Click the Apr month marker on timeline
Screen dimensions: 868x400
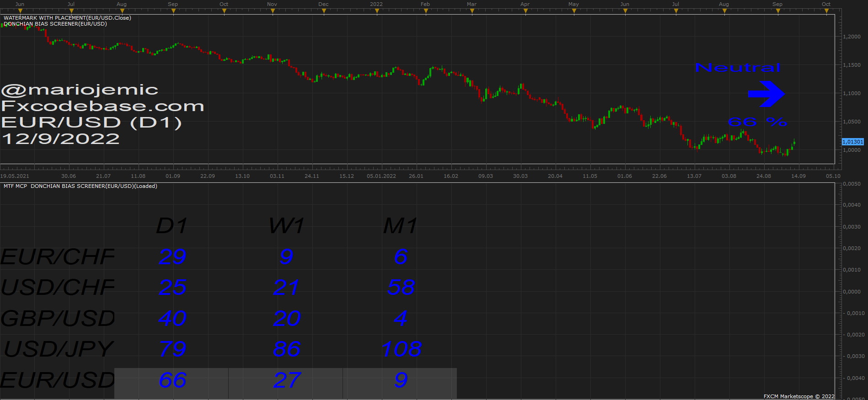525,4
